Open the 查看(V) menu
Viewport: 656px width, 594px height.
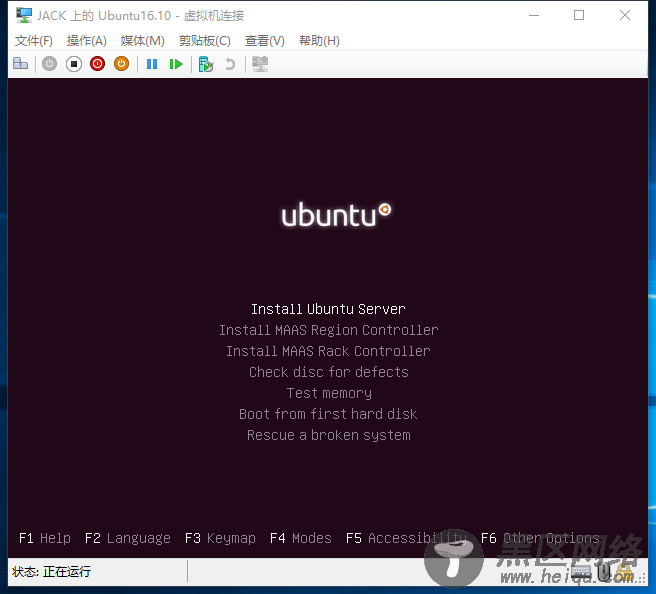(x=265, y=41)
